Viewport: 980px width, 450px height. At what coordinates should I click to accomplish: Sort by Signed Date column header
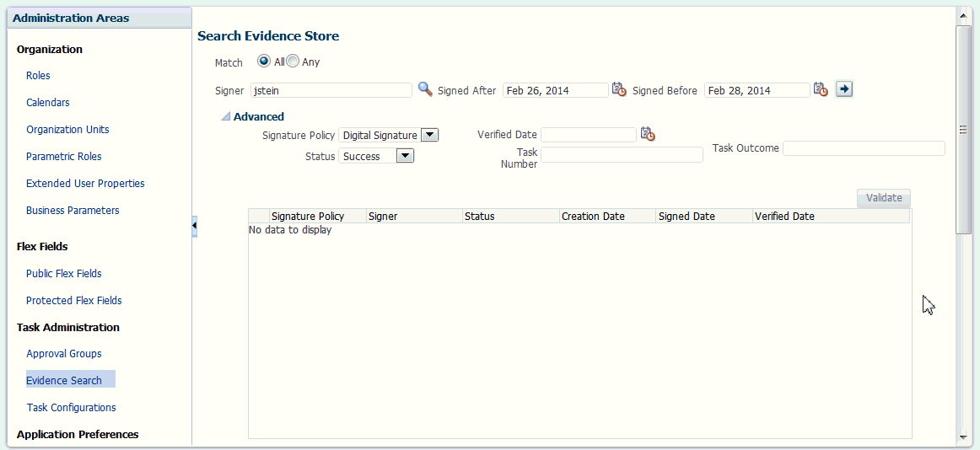click(687, 216)
